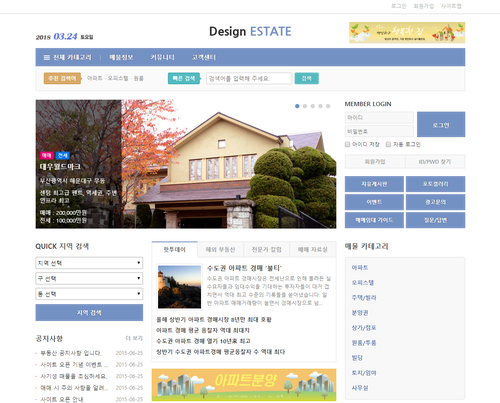Click the 지역 검색 button

pos(89,312)
